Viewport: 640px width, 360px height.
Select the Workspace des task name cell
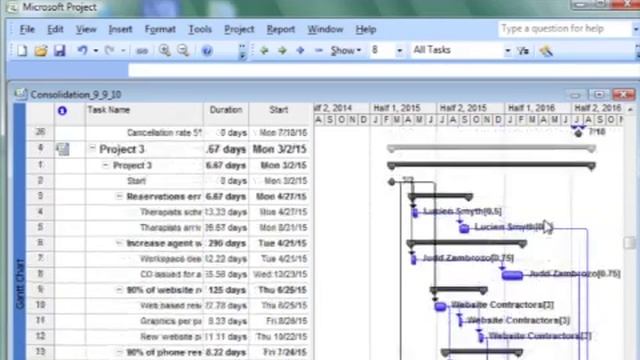[x=144, y=259]
